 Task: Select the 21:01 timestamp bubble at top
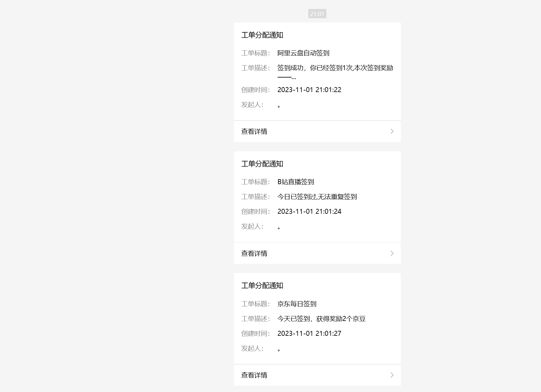point(317,14)
